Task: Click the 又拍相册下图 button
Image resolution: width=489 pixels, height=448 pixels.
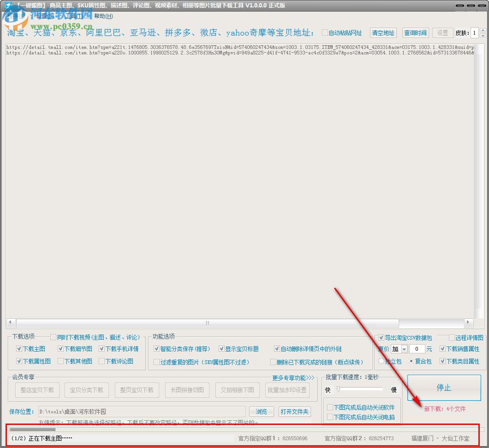Action: (237, 390)
